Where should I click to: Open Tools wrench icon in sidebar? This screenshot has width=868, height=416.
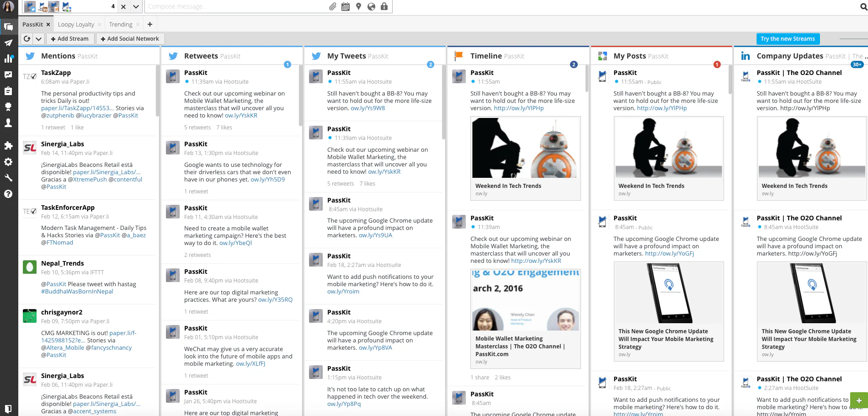pyautogui.click(x=8, y=178)
